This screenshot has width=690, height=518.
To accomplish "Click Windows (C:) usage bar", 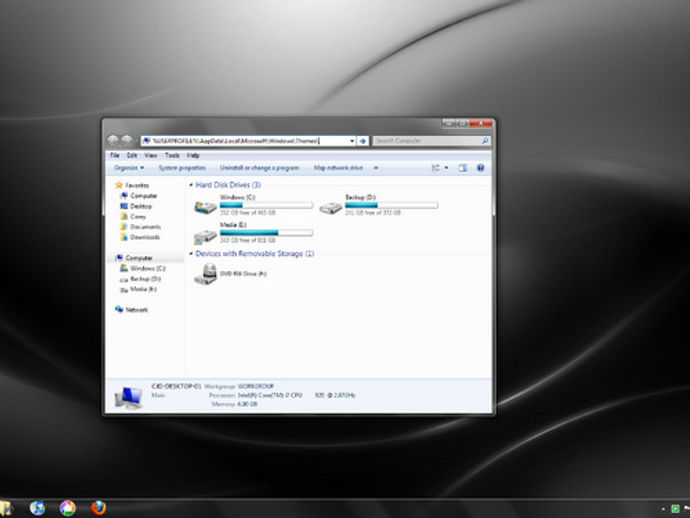I will pyautogui.click(x=266, y=205).
